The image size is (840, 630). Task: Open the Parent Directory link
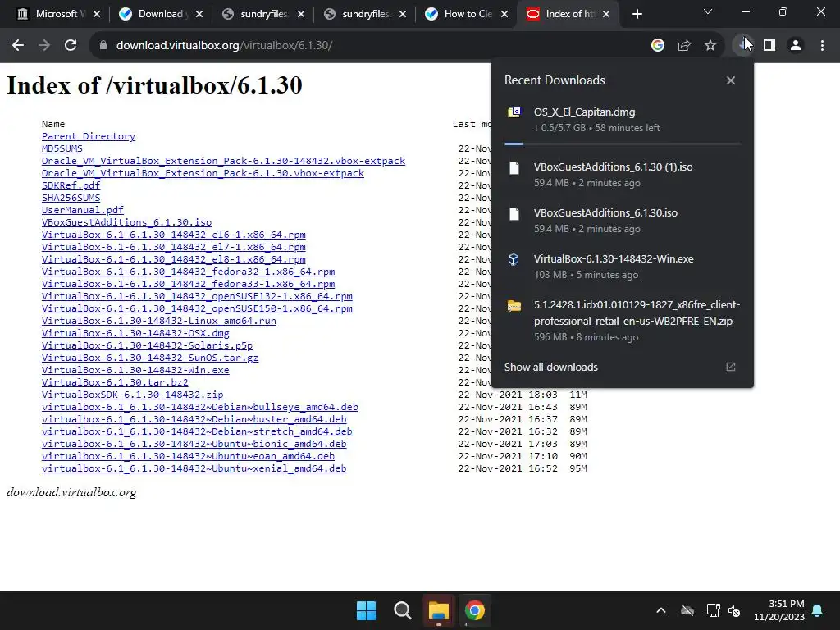click(89, 136)
